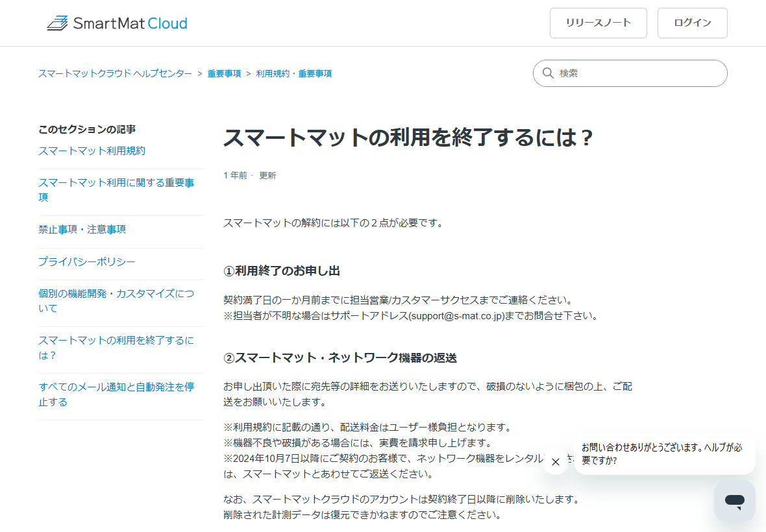Click the ログイン button

692,23
